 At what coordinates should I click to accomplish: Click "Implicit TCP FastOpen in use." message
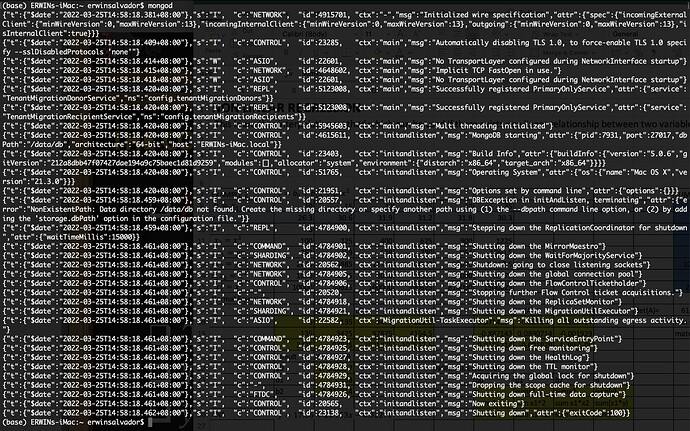498,70
